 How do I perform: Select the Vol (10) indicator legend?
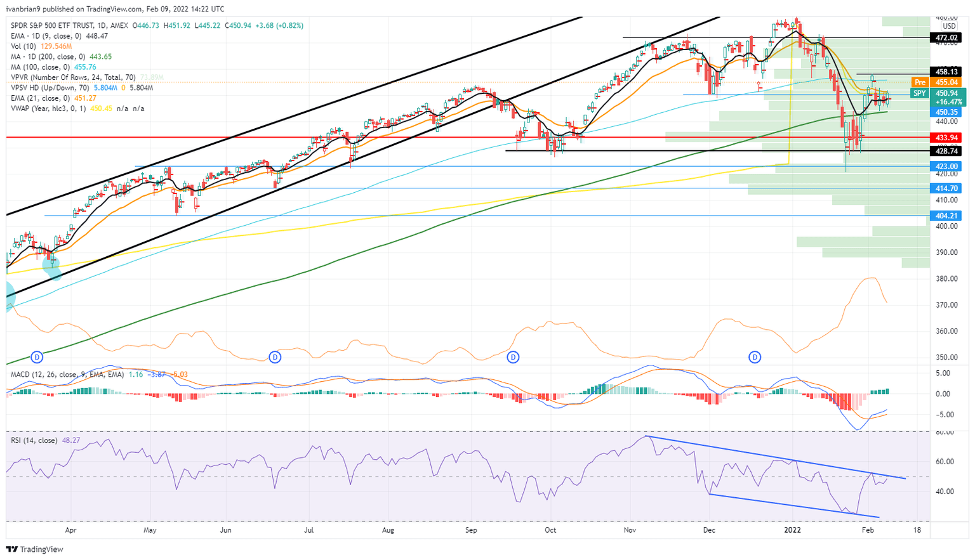[x=23, y=46]
